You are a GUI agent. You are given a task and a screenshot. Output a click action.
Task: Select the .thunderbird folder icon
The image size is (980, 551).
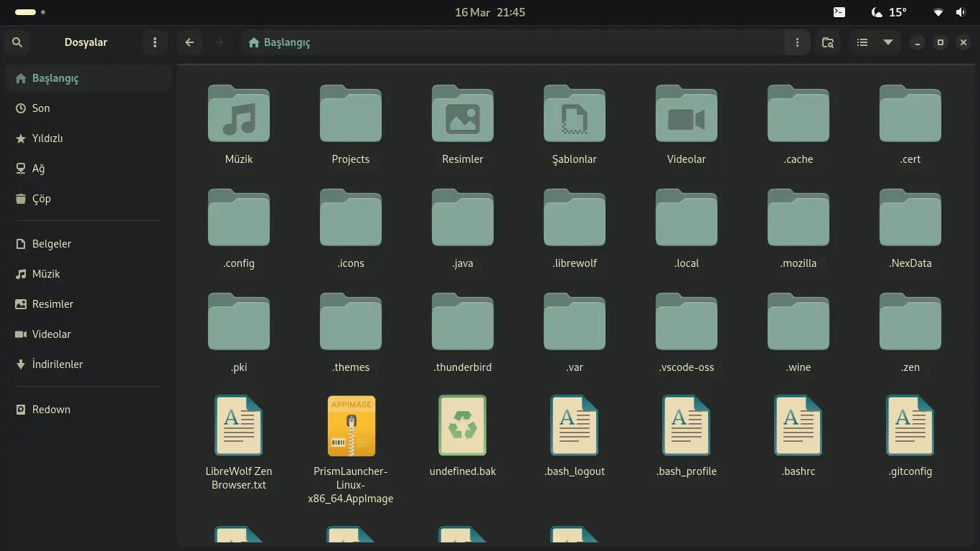(x=463, y=321)
